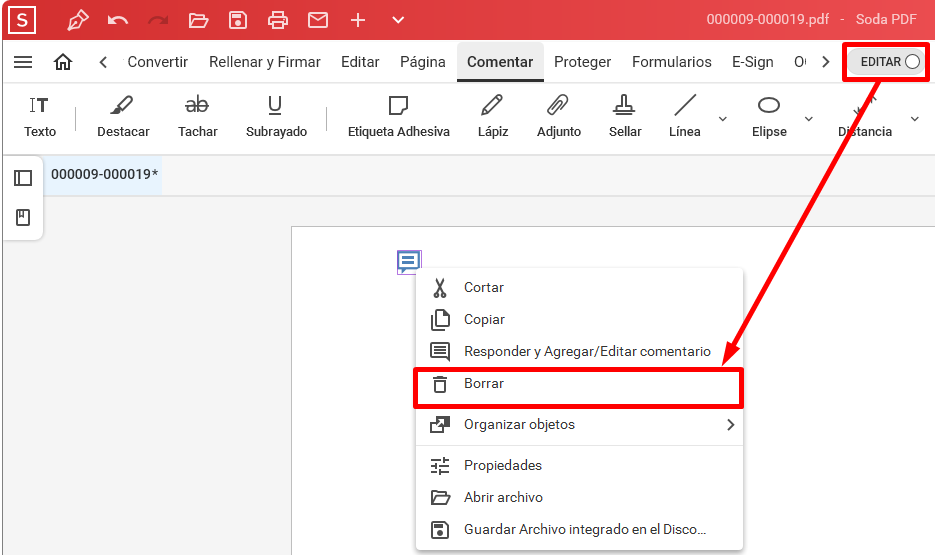The width and height of the screenshot is (935, 555).
Task: Select the Sellar stamp tool
Action: 625,117
